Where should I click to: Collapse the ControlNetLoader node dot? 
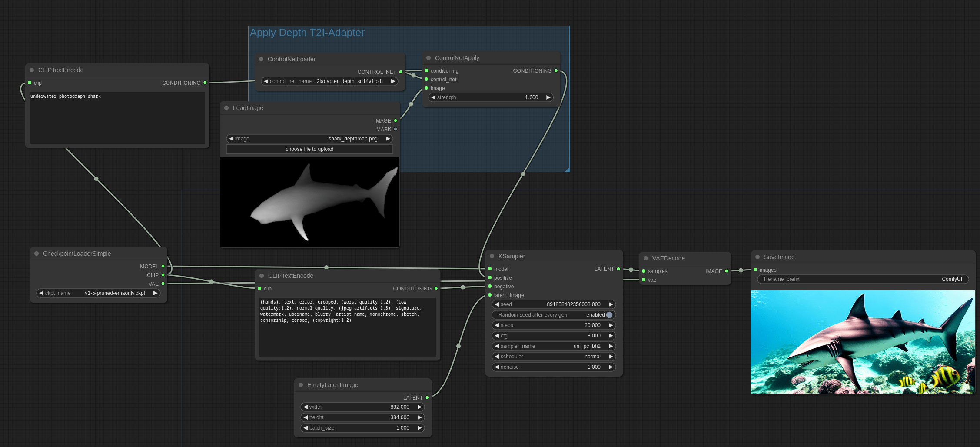tap(261, 59)
